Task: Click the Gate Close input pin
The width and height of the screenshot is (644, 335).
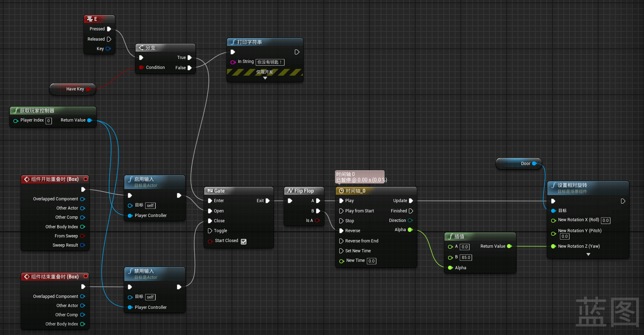Action: click(x=210, y=221)
